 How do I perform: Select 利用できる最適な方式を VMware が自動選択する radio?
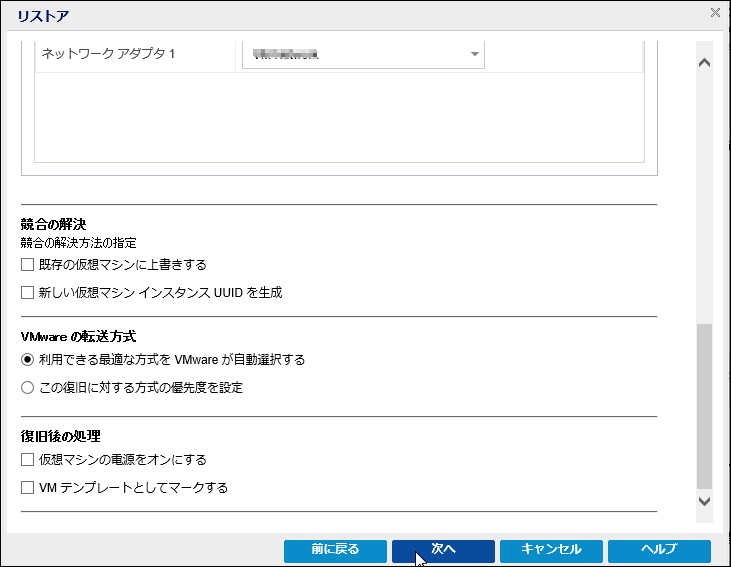(28, 360)
